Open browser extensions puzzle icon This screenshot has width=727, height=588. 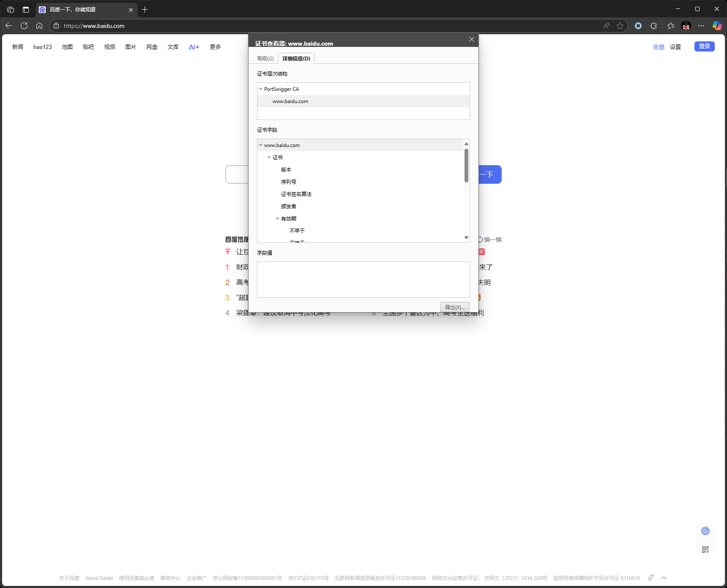pos(653,26)
